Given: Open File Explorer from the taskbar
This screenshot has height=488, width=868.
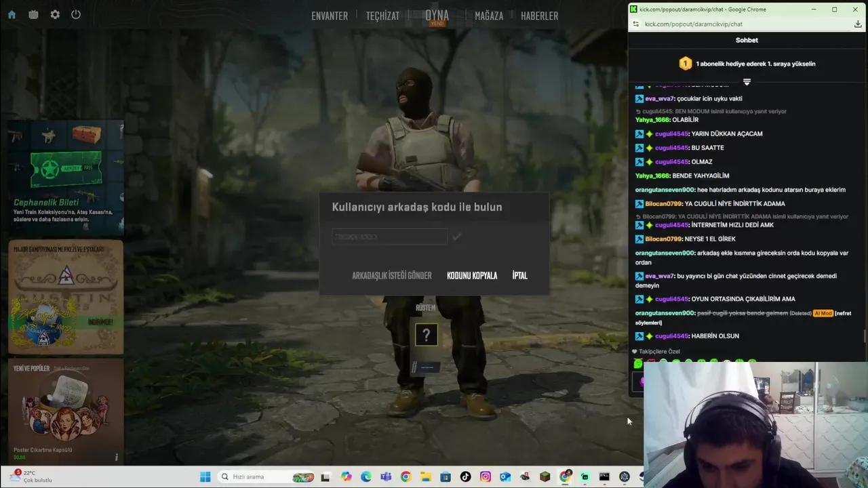Looking at the screenshot, I should [x=425, y=476].
